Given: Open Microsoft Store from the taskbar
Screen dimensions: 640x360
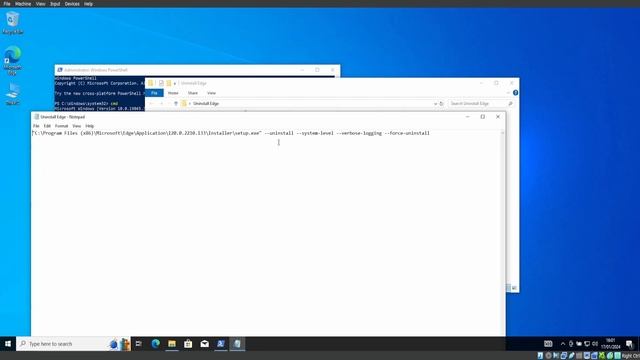Looking at the screenshot, I should click(x=188, y=344).
